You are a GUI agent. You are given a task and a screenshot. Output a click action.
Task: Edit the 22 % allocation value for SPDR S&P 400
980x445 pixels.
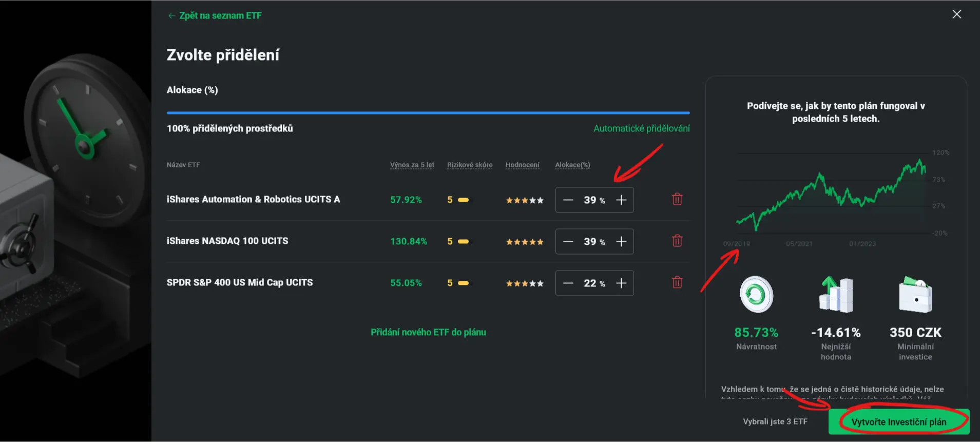(594, 283)
